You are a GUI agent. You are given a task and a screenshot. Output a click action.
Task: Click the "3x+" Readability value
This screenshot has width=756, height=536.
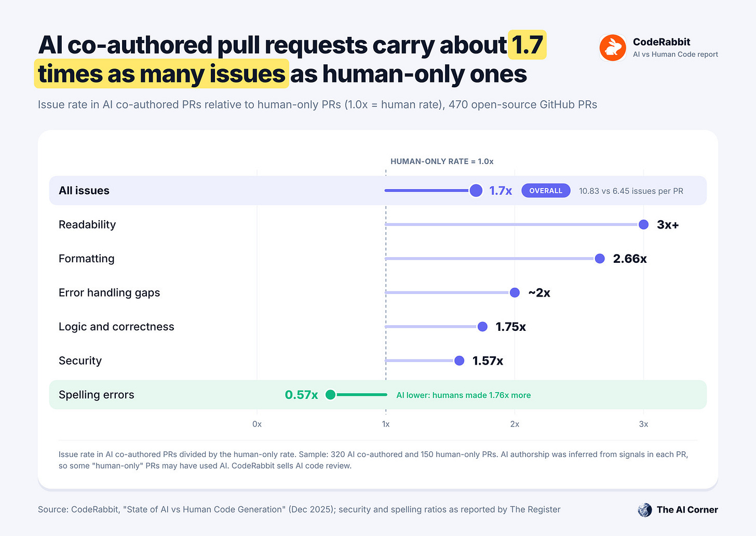(x=668, y=224)
